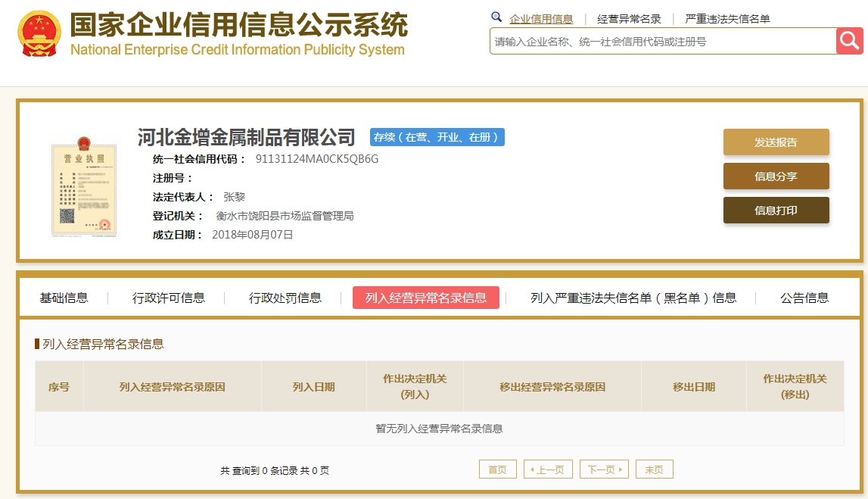Screen dimensions: 868x499
Task: Click the 作出决定机关(移出) column header
Action: point(795,387)
